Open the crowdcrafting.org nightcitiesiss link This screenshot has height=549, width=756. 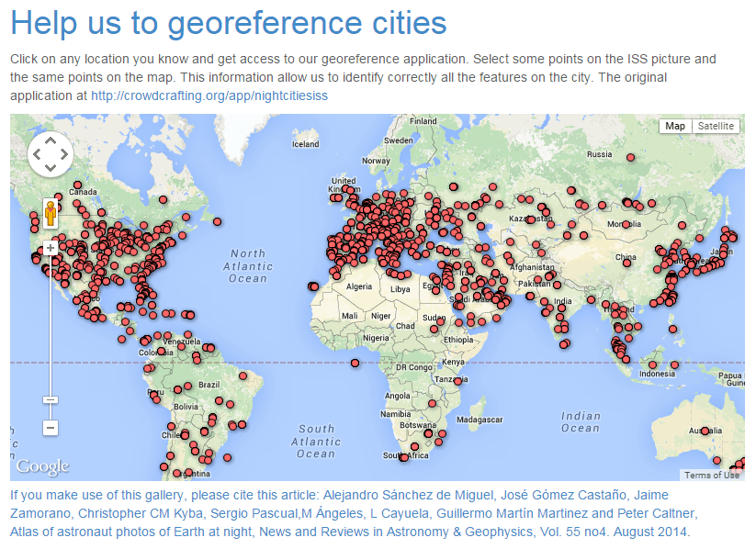209,95
